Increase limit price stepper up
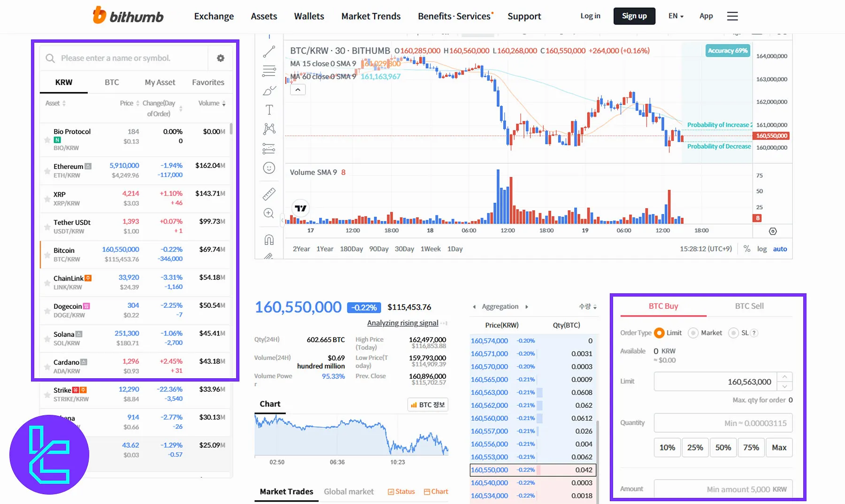 click(x=785, y=377)
